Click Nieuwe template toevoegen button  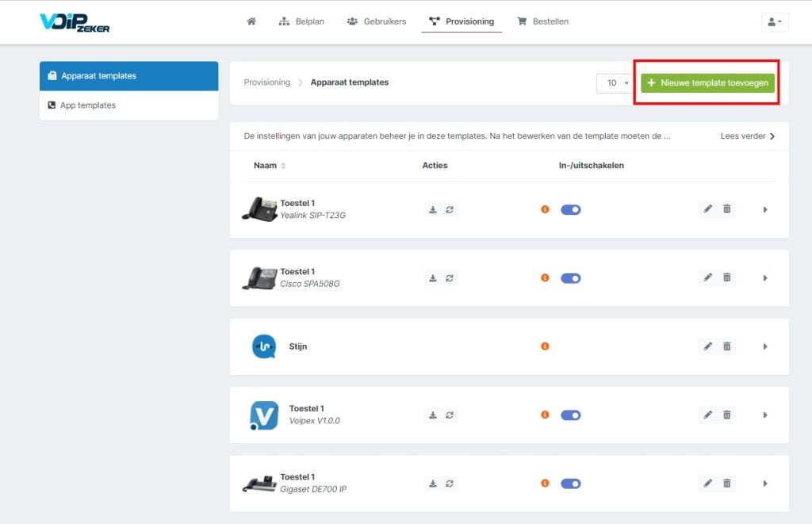[x=708, y=83]
